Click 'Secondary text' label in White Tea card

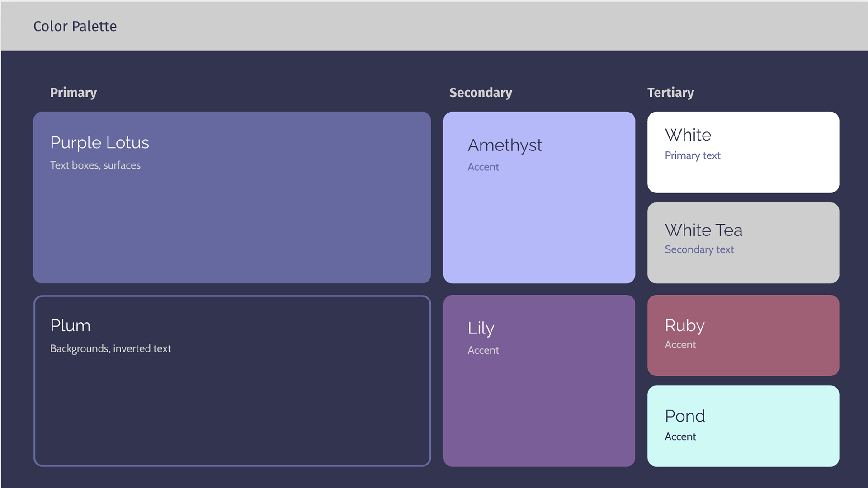(699, 249)
